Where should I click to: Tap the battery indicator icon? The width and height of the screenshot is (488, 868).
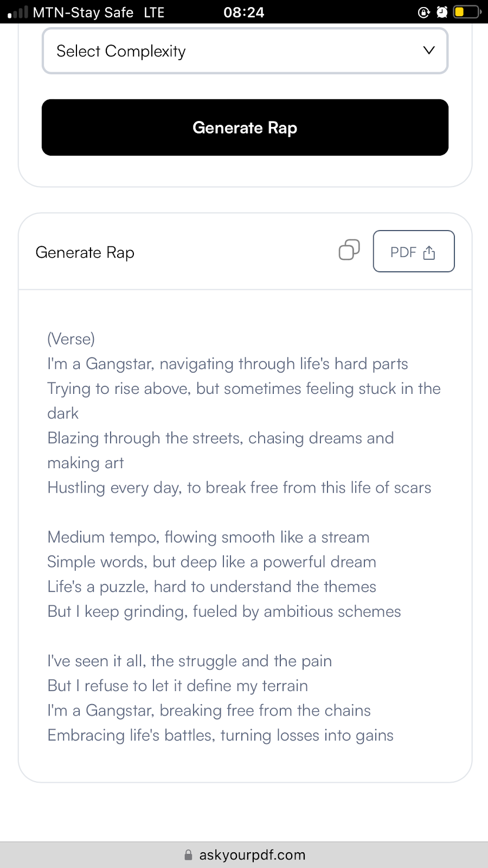point(467,11)
